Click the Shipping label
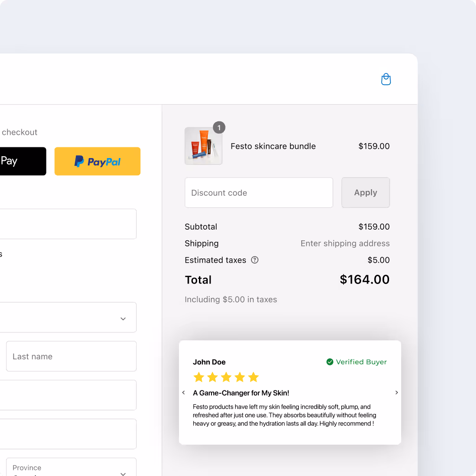The width and height of the screenshot is (476, 476). (202, 244)
